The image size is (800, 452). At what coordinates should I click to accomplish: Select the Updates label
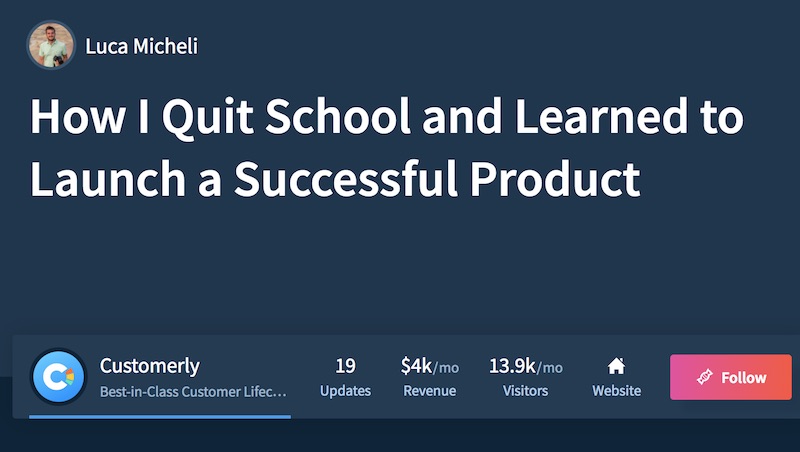pos(345,391)
